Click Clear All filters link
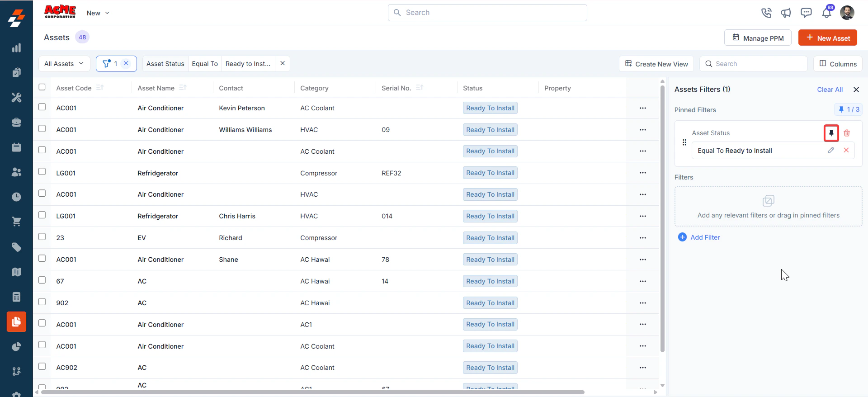Image resolution: width=868 pixels, height=397 pixels. coord(830,90)
